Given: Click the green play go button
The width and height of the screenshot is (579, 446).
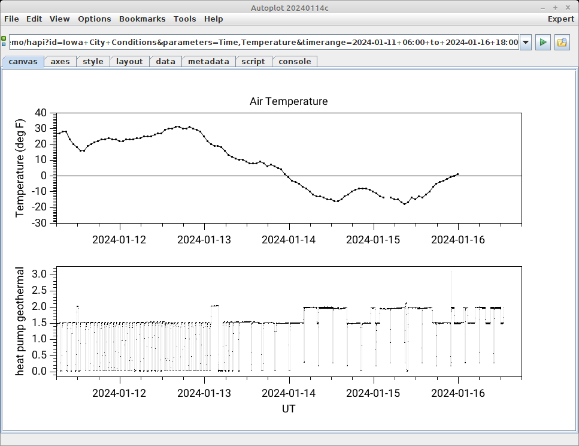Looking at the screenshot, I should click(543, 42).
